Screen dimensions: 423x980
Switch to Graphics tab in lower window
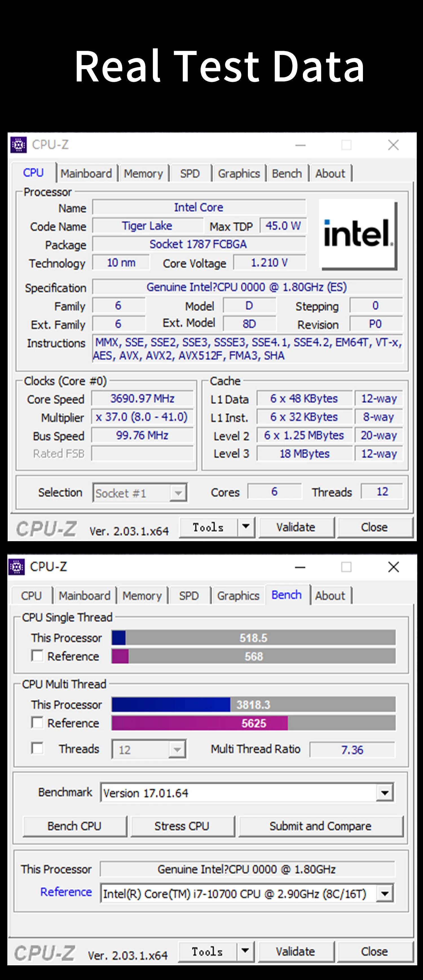[x=238, y=596]
